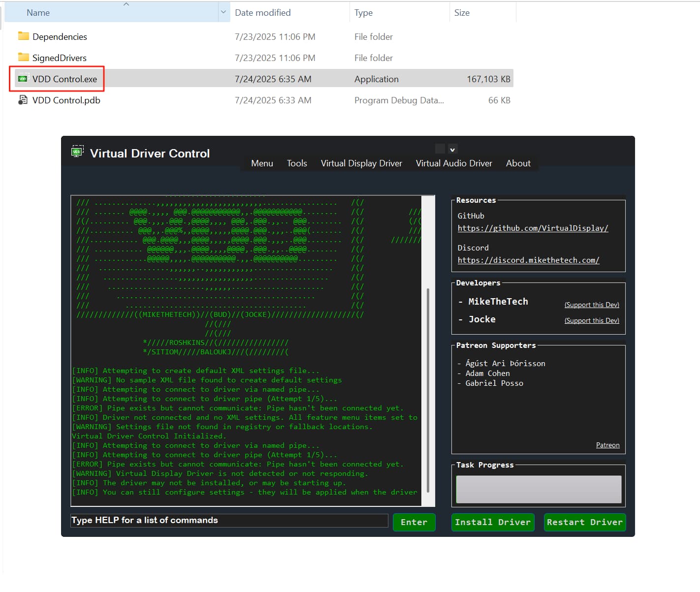
Task: Click the small dark square button beside the chevron
Action: (440, 149)
